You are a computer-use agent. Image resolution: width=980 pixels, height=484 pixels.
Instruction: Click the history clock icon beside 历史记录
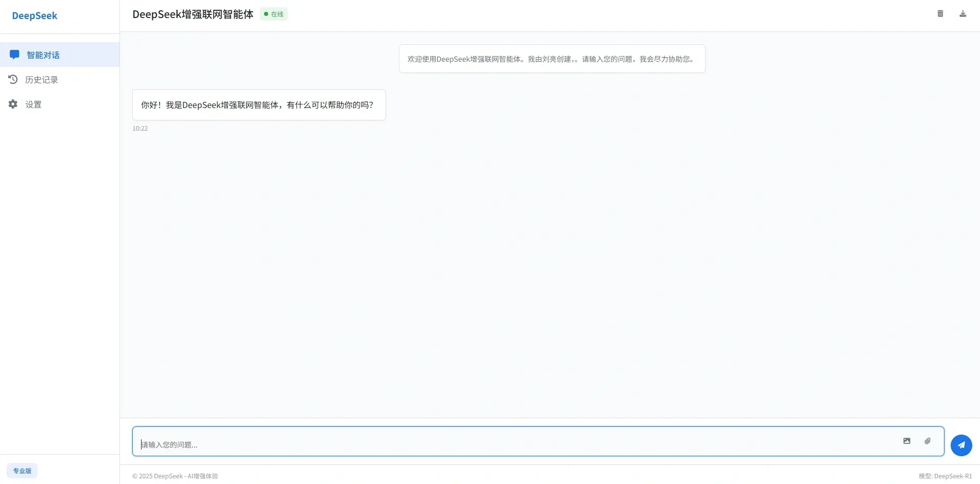coord(13,79)
